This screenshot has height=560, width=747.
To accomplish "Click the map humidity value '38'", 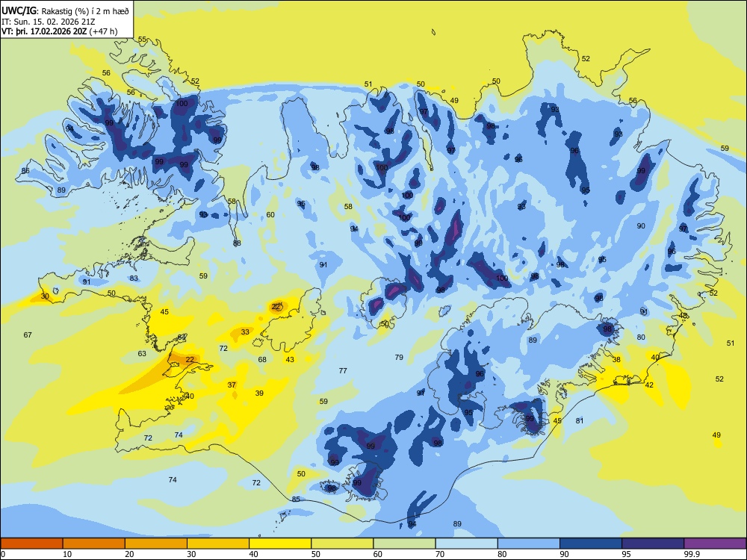I will pyautogui.click(x=616, y=360).
